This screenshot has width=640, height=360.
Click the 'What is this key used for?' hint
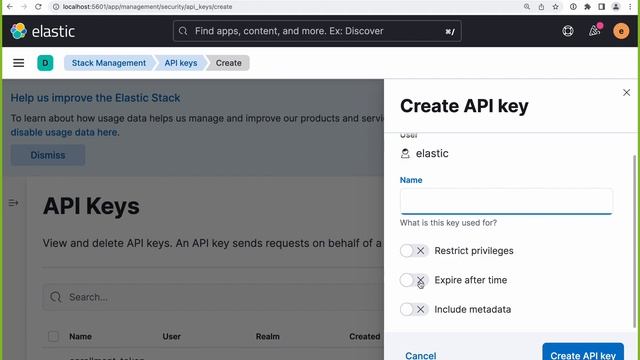point(448,223)
